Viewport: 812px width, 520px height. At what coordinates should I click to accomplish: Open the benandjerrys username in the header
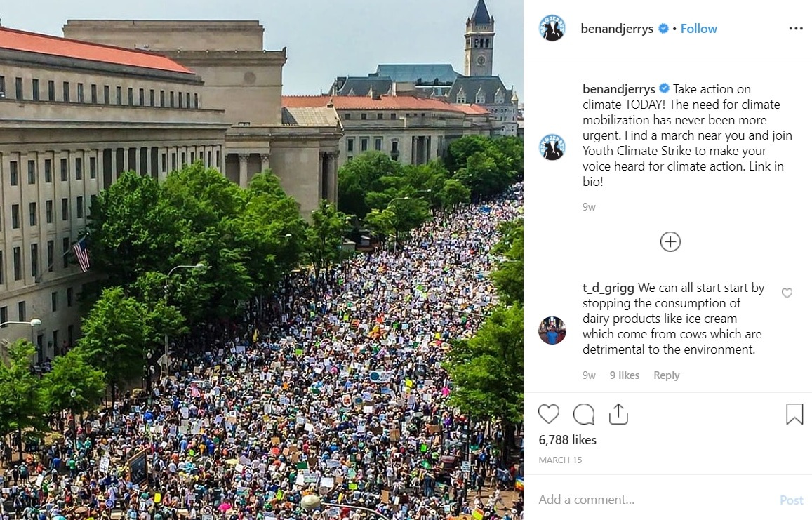[x=617, y=29]
